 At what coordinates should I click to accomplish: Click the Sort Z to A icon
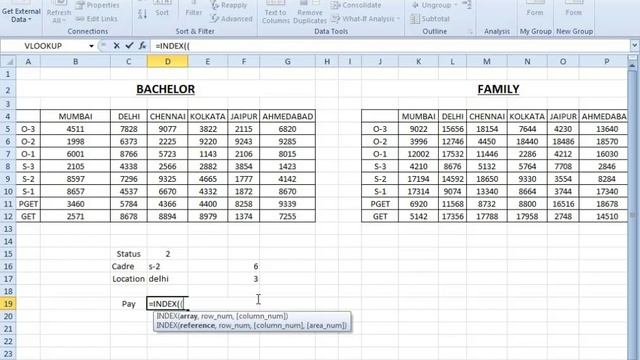click(142, 15)
